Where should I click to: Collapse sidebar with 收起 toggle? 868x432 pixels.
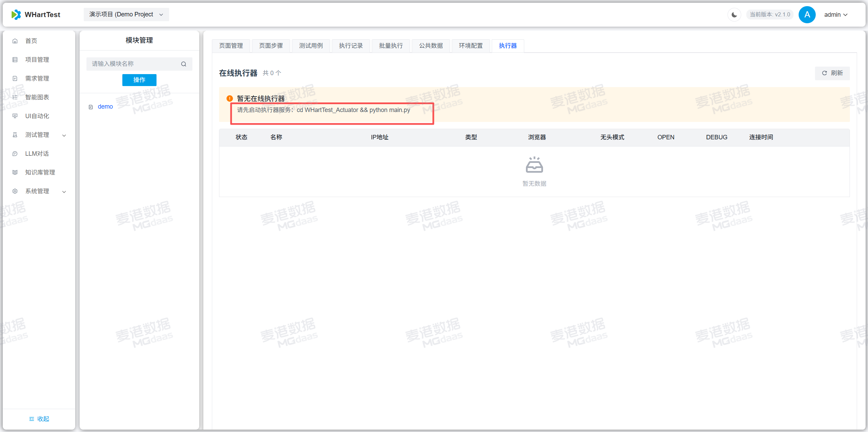pos(39,419)
